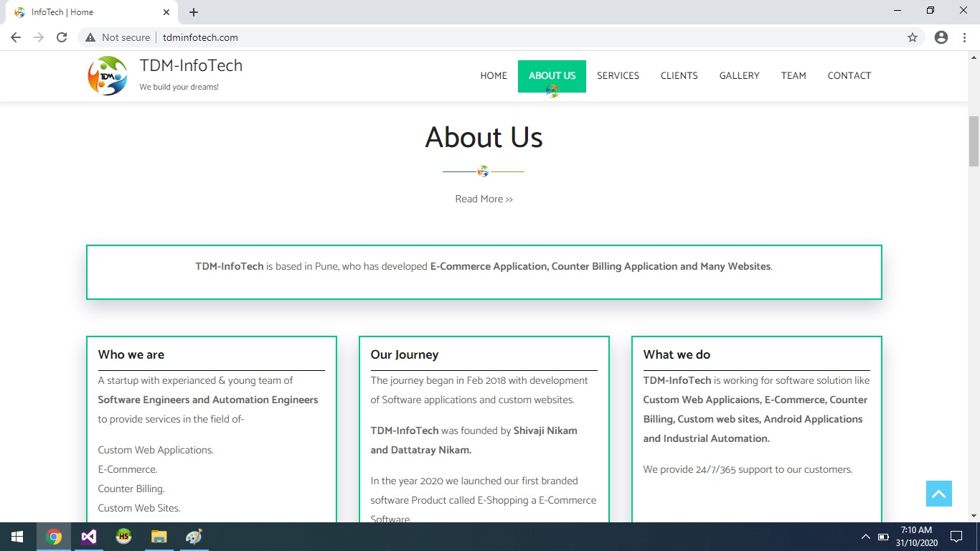Click the Not secure warning icon
The height and width of the screenshot is (551, 980).
click(90, 37)
